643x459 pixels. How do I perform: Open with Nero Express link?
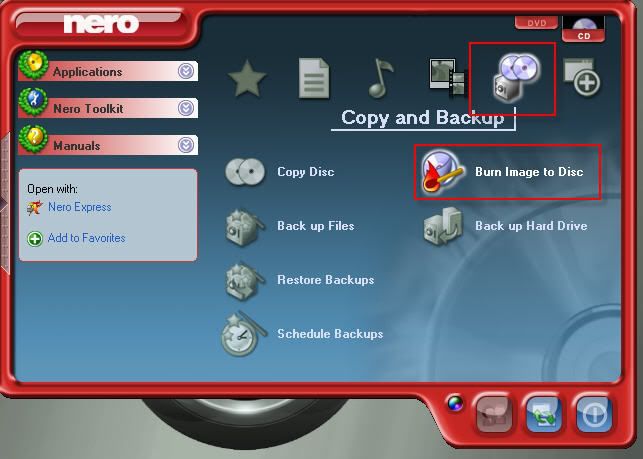pos(80,207)
